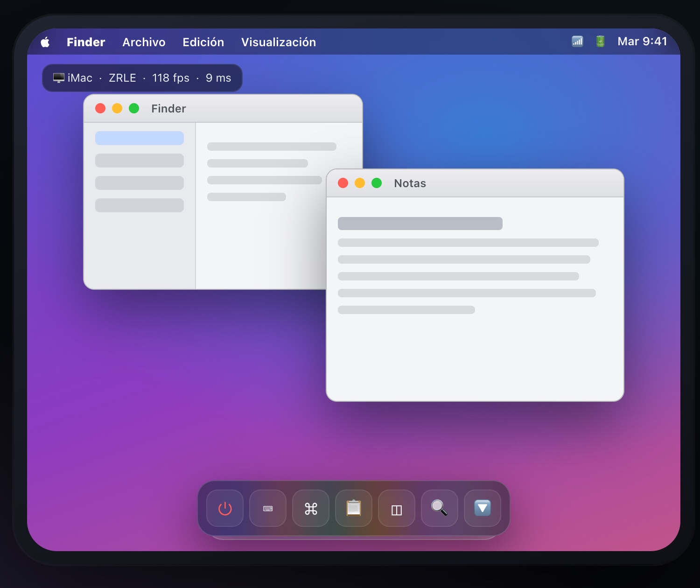Image resolution: width=700 pixels, height=588 pixels.
Task: Click the Mar 9:41 clock
Action: (642, 42)
